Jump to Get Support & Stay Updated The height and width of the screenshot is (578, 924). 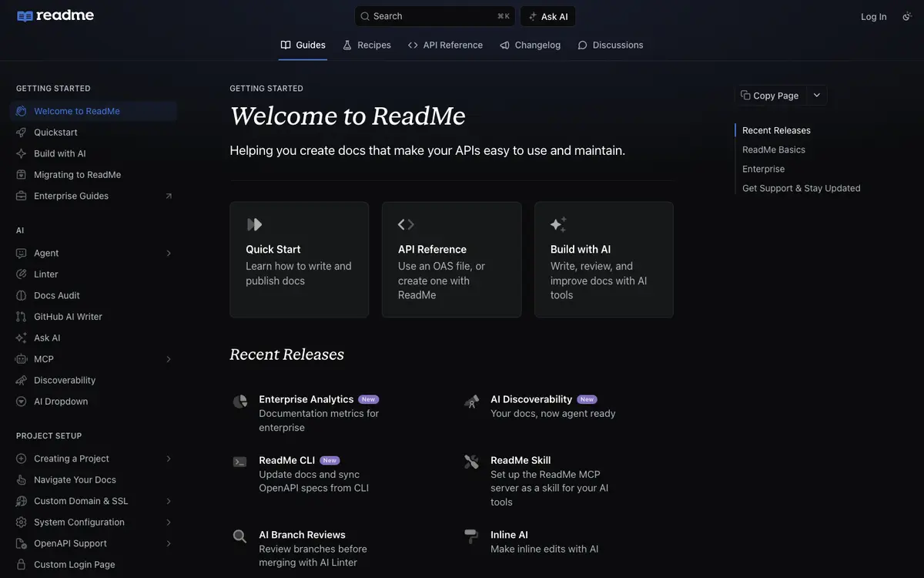(802, 188)
